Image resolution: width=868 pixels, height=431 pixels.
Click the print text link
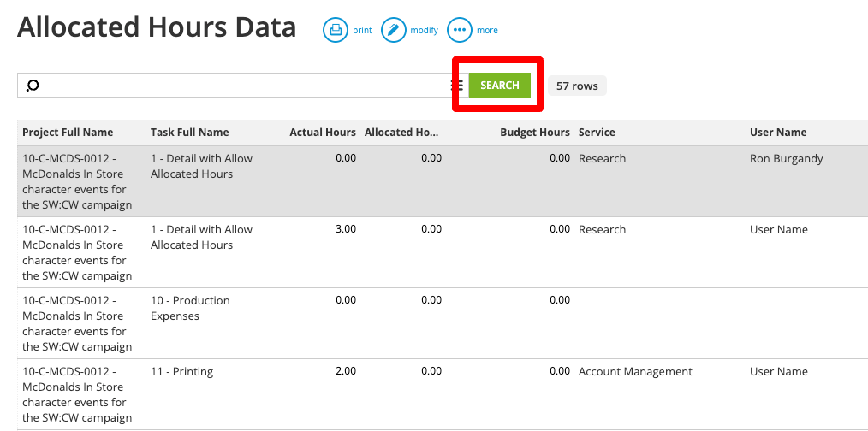pos(363,30)
